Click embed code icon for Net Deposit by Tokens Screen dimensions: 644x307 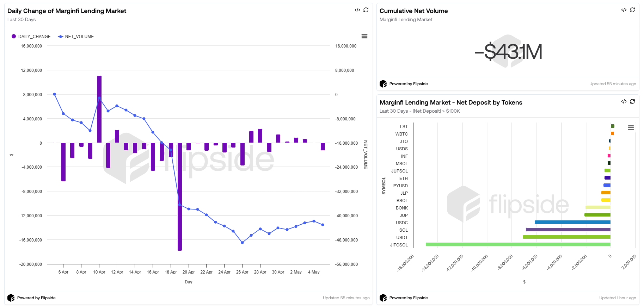pos(624,101)
